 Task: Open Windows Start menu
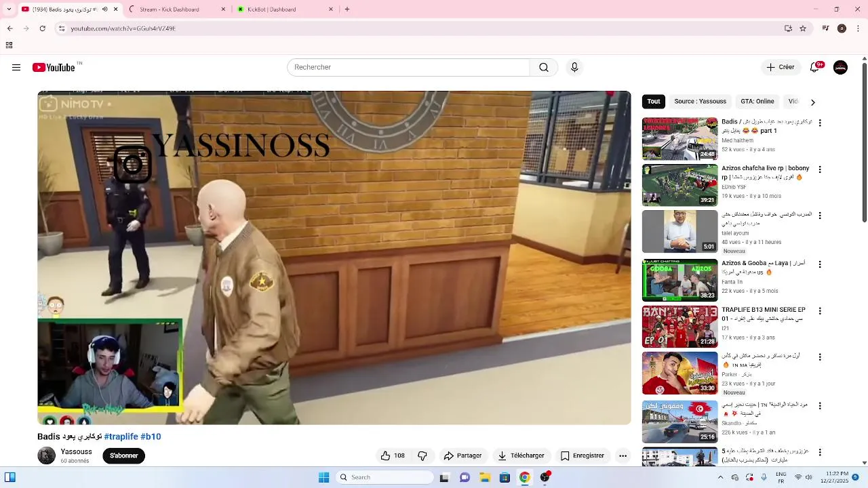point(324,477)
